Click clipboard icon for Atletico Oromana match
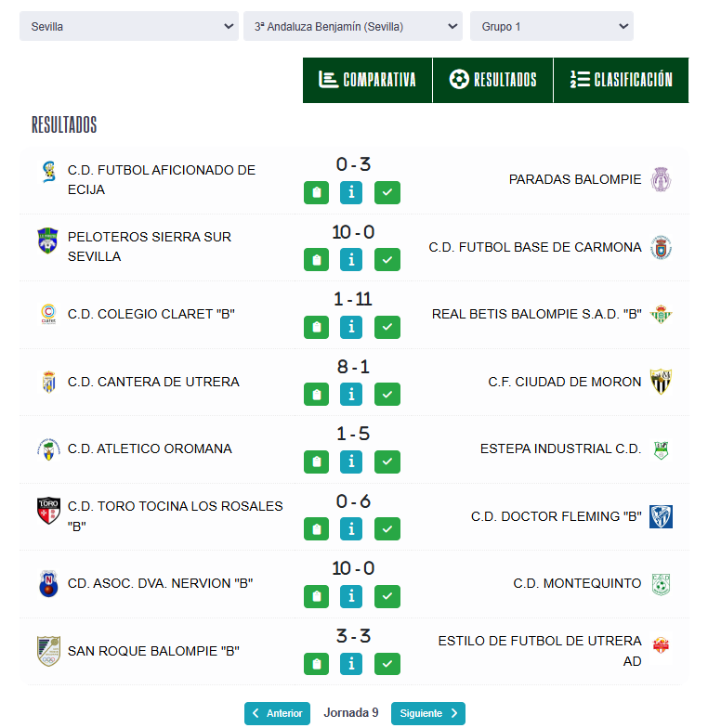Image resolution: width=708 pixels, height=728 pixels. [317, 461]
